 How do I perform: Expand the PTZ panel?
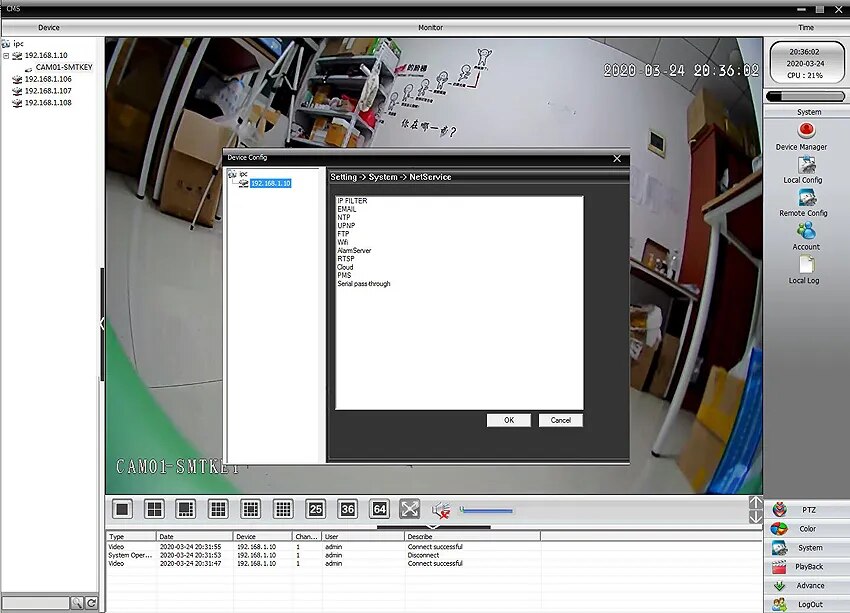pyautogui.click(x=807, y=509)
